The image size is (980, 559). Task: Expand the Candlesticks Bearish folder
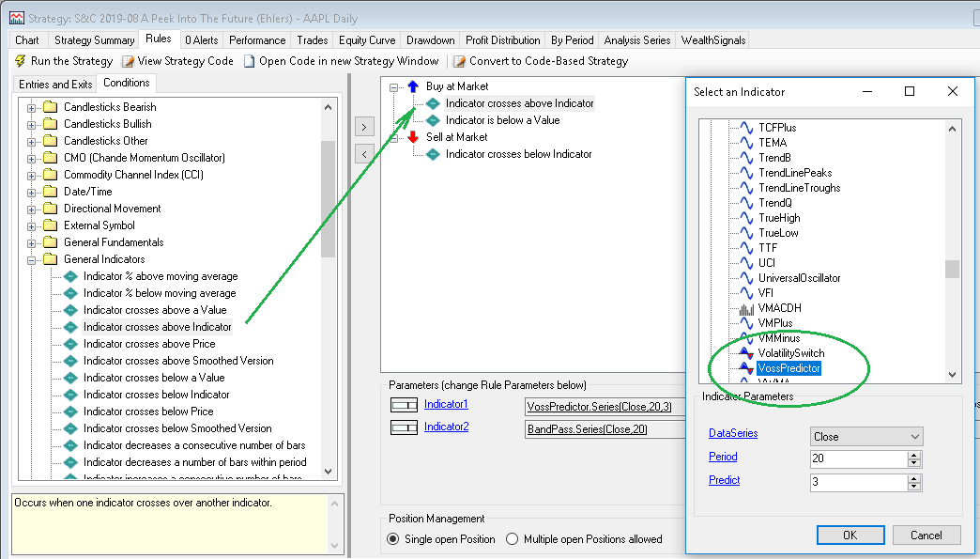(x=32, y=107)
